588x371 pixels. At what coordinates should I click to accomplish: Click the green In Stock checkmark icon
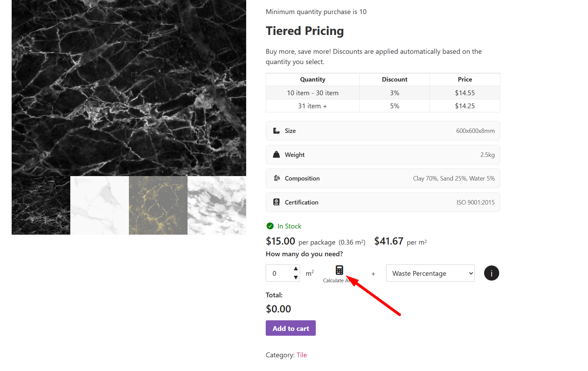coord(270,226)
